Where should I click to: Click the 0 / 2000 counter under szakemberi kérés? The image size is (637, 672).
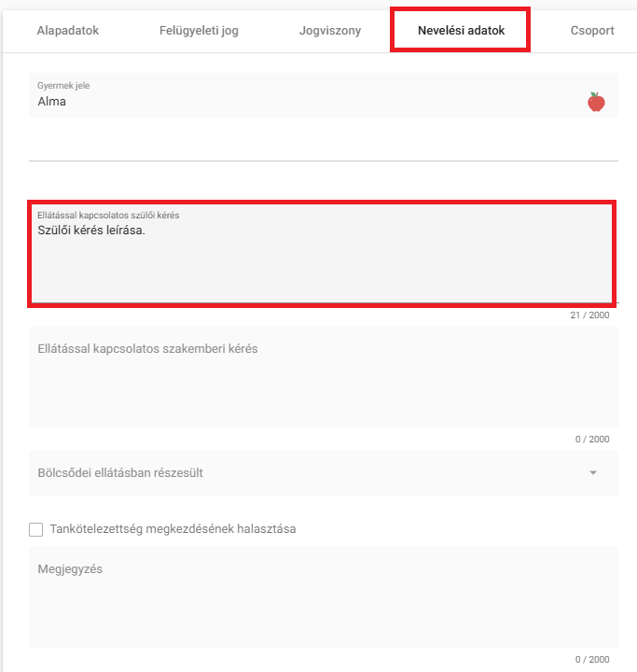[x=592, y=440]
